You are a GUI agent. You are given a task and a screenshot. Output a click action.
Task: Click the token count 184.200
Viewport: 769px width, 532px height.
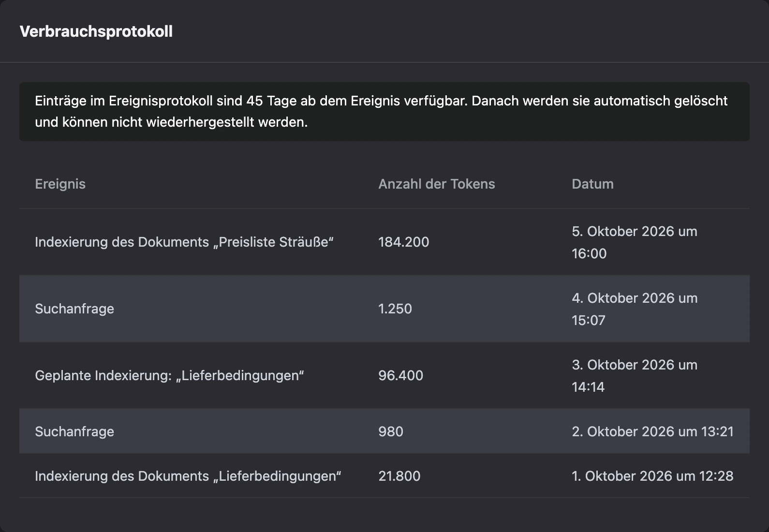[404, 242]
